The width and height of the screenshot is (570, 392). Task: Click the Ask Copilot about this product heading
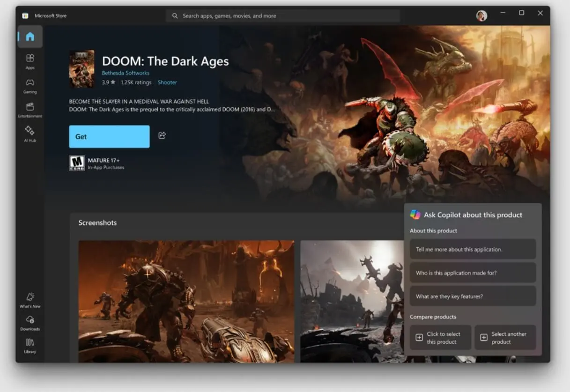pyautogui.click(x=473, y=215)
